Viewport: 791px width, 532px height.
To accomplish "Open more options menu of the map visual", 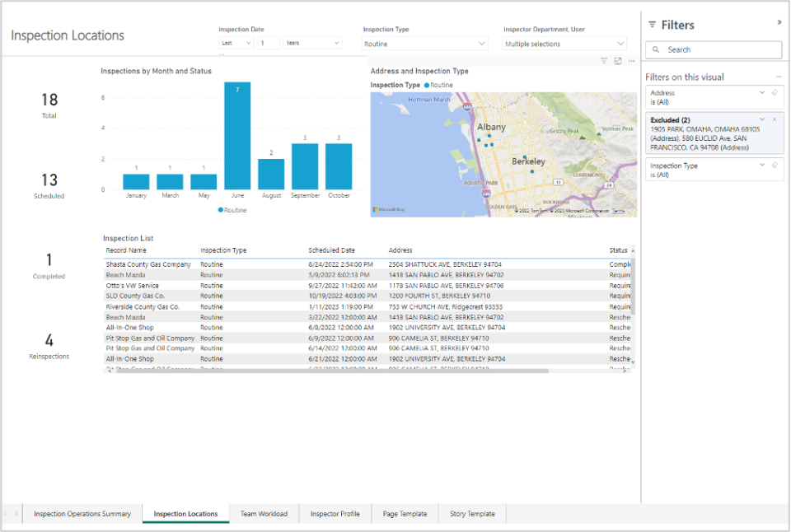I will click(x=631, y=61).
